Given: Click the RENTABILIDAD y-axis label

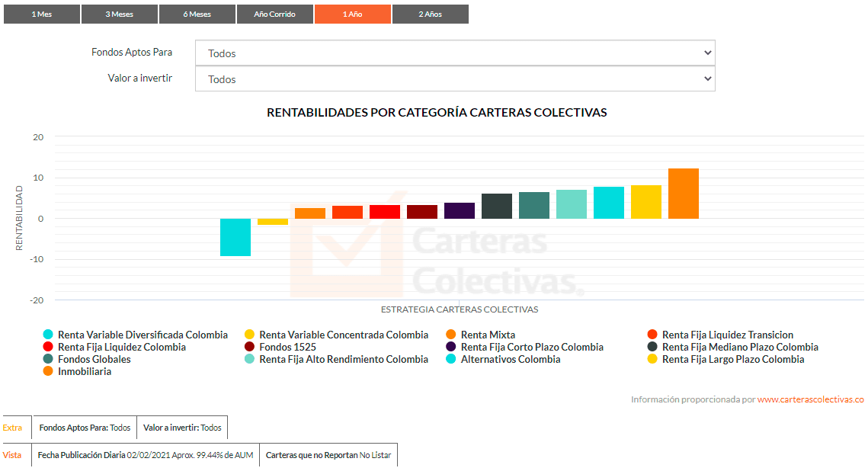Looking at the screenshot, I should coord(19,218).
